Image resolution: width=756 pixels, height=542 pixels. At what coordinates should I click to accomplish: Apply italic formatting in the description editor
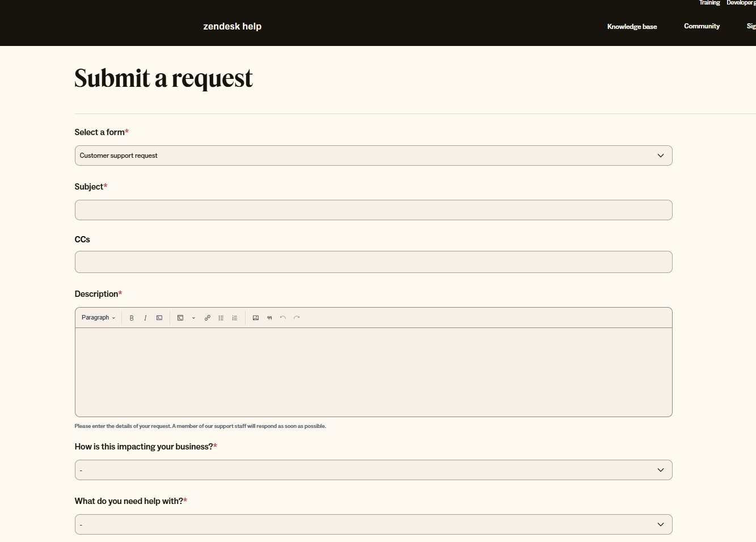[145, 317]
